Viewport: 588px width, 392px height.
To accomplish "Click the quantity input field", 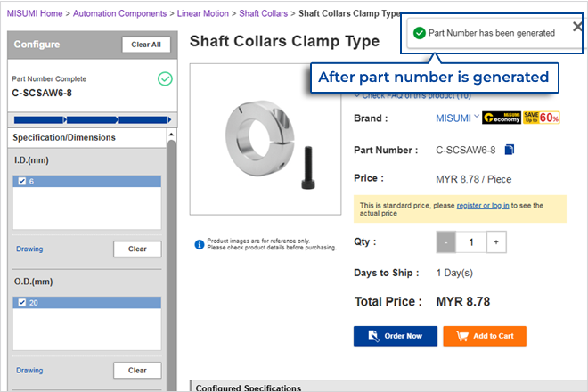I will point(470,241).
